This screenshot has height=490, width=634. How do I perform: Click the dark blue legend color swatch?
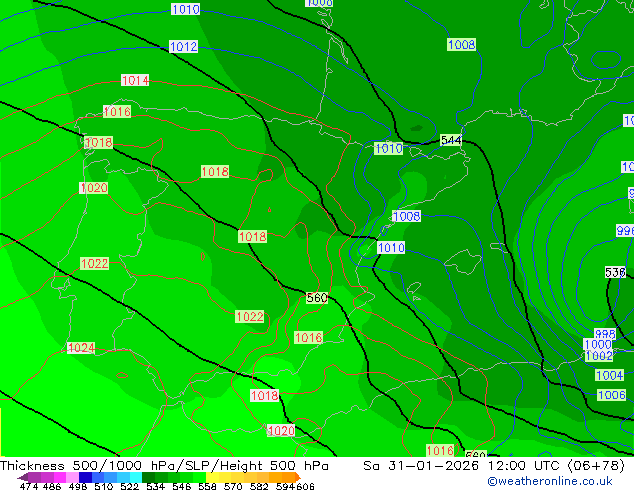85,477
